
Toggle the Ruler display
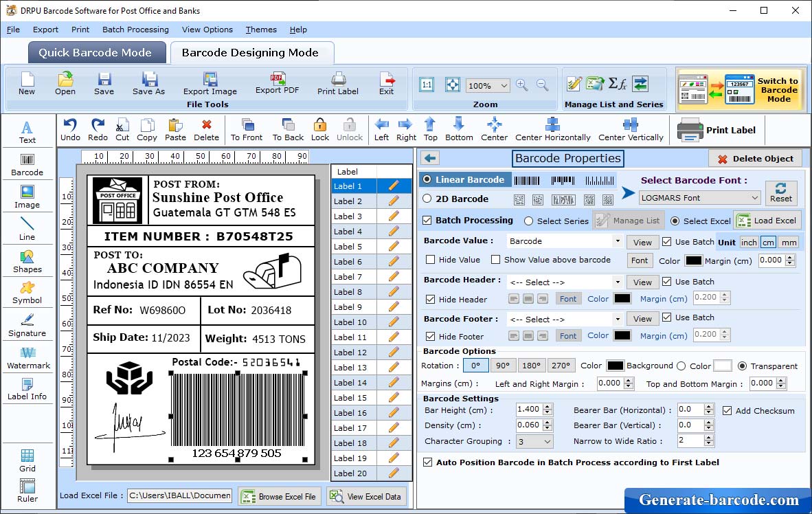click(27, 491)
